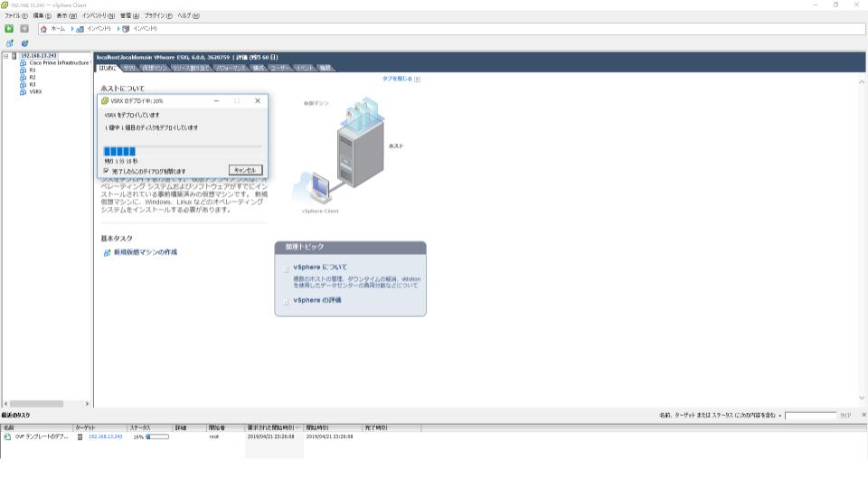Click the VM icon beside VSRX
Viewport: 868px width, 488px height.
(24, 92)
